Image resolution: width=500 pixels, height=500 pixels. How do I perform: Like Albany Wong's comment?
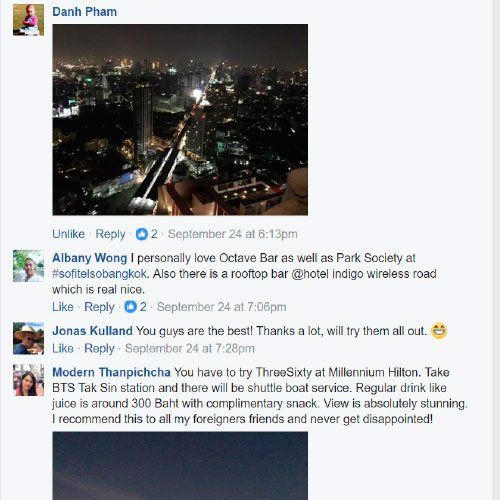63,307
